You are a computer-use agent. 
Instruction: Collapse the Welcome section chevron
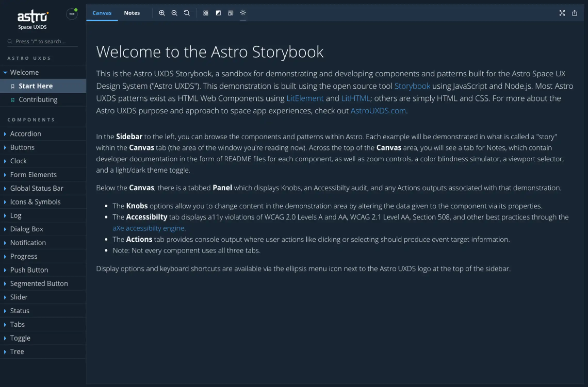point(5,72)
